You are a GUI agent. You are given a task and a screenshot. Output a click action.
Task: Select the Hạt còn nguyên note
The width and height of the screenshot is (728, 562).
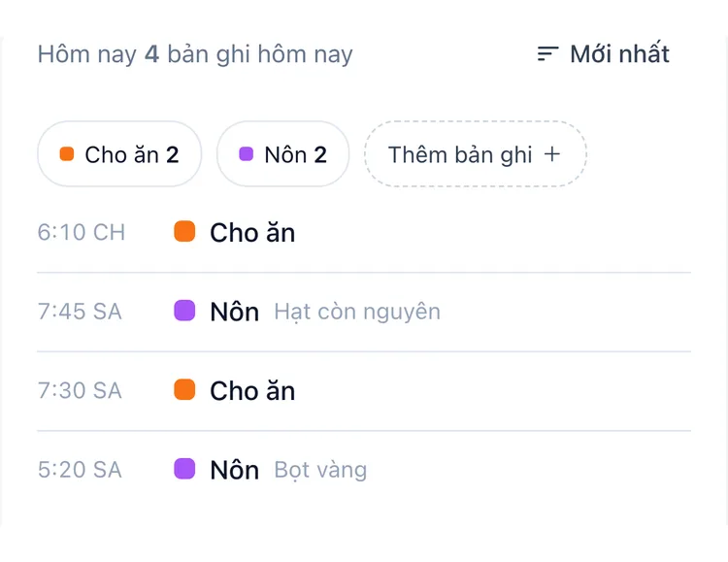tap(357, 313)
